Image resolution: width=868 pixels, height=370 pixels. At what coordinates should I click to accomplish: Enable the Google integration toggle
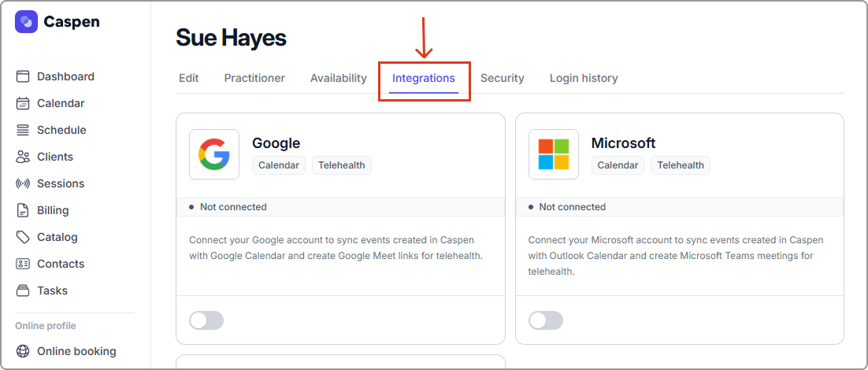pyautogui.click(x=206, y=320)
